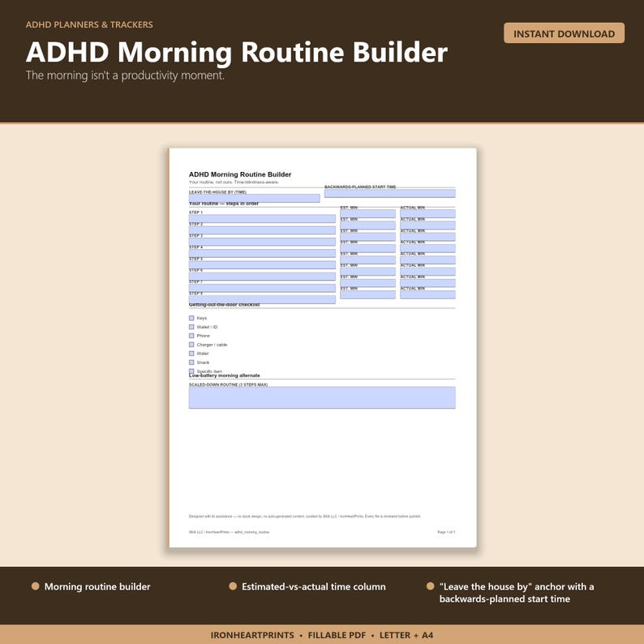Select Actual min field for Step 2
This screenshot has width=644, height=644.
[x=427, y=225]
